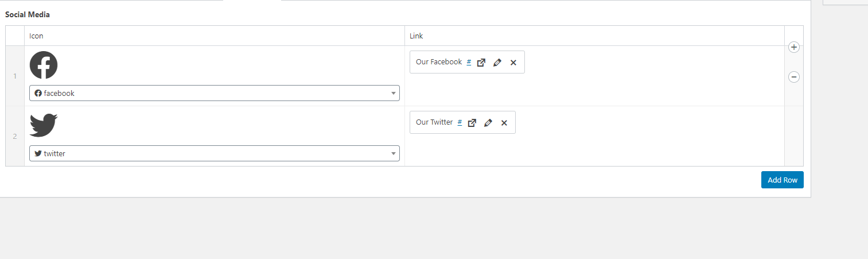Select the row 1 order handle

click(15, 76)
